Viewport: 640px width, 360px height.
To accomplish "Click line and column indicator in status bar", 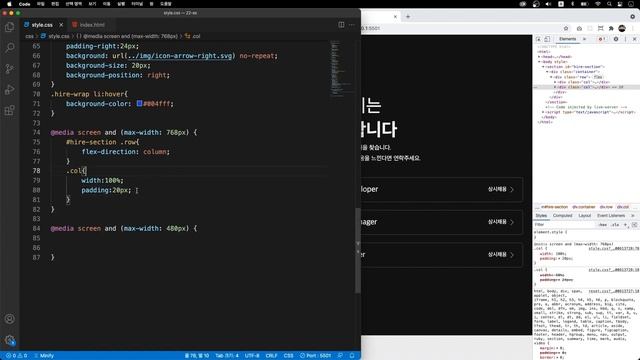I will pos(197,356).
